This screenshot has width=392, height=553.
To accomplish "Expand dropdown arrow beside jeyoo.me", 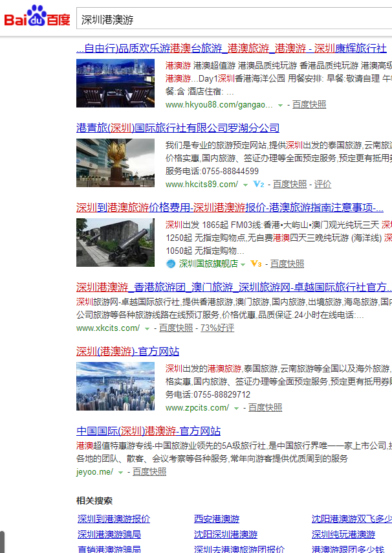I will [x=120, y=473].
